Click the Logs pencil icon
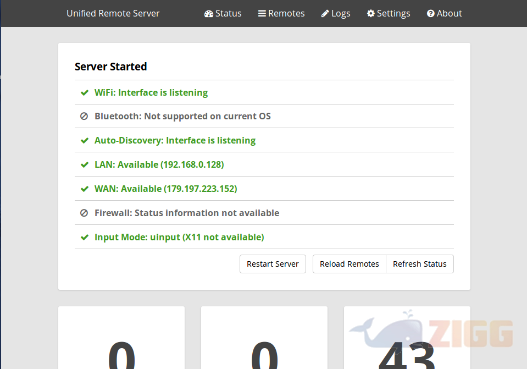Image resolution: width=527 pixels, height=369 pixels. click(325, 13)
